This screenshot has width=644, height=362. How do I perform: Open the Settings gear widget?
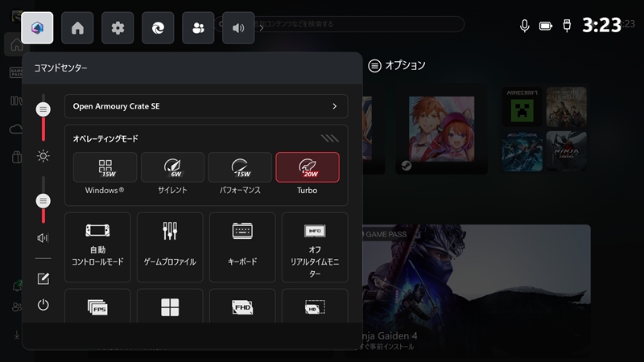[118, 28]
